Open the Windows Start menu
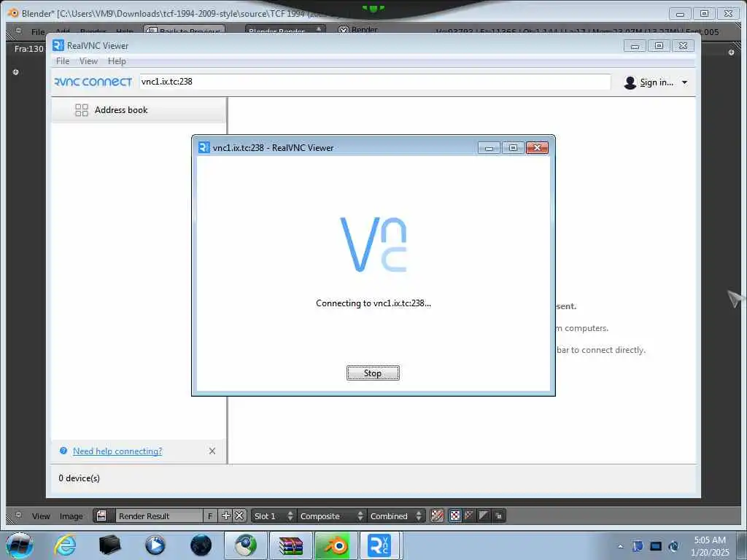Screen dimensions: 747x560 pyautogui.click(x=20, y=545)
